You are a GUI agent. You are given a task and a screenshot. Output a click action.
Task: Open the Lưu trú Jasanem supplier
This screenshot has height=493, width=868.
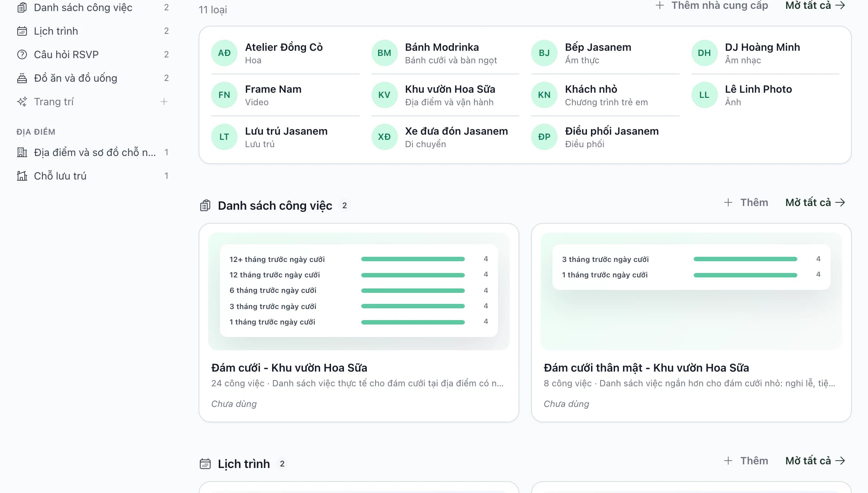coord(285,137)
